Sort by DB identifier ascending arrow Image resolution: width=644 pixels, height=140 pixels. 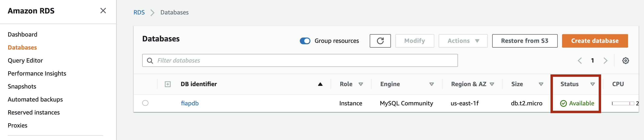[x=320, y=84]
